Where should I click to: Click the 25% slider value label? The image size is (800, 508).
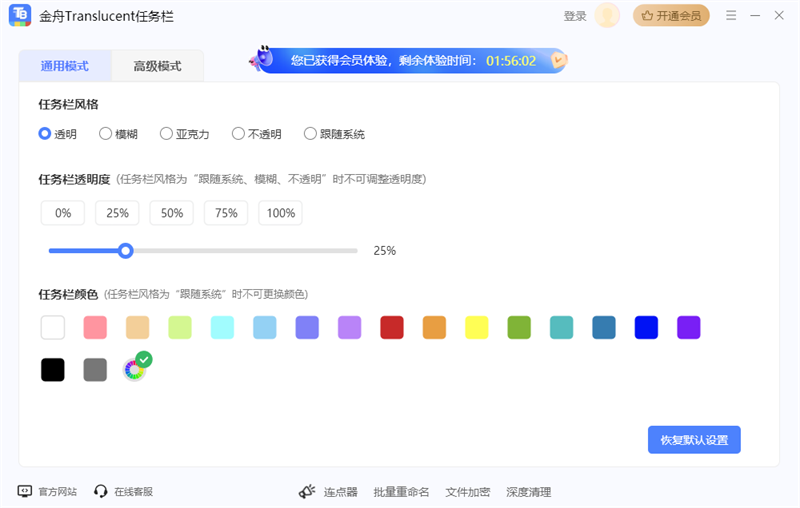(385, 250)
